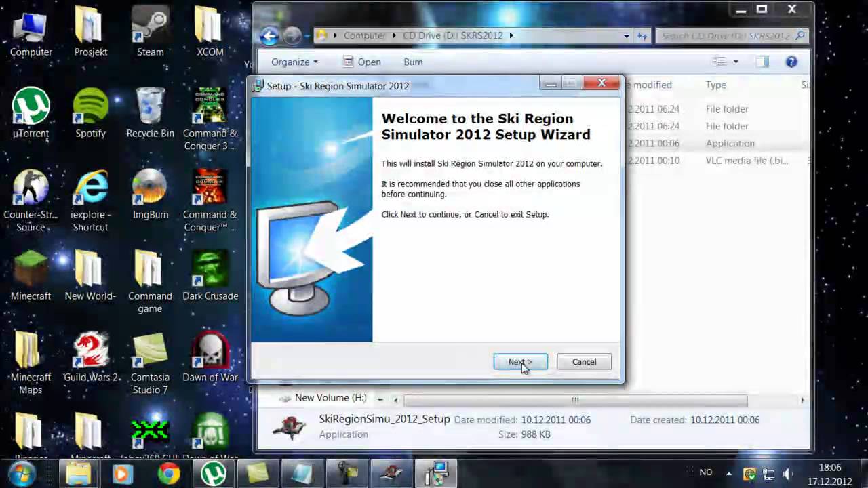This screenshot has width=868, height=488.
Task: Open the media player taskbar icon
Action: click(x=123, y=473)
